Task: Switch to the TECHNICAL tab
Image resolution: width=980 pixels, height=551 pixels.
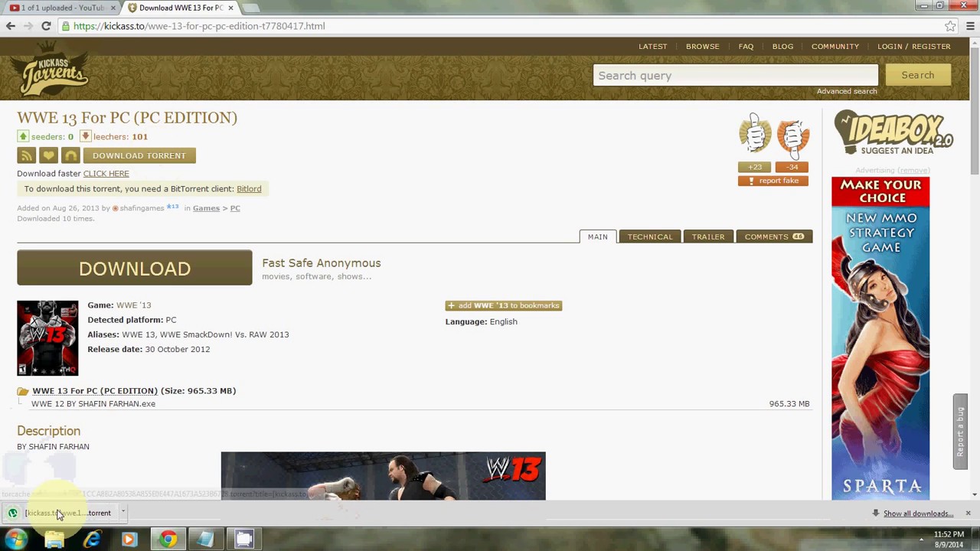Action: point(650,236)
